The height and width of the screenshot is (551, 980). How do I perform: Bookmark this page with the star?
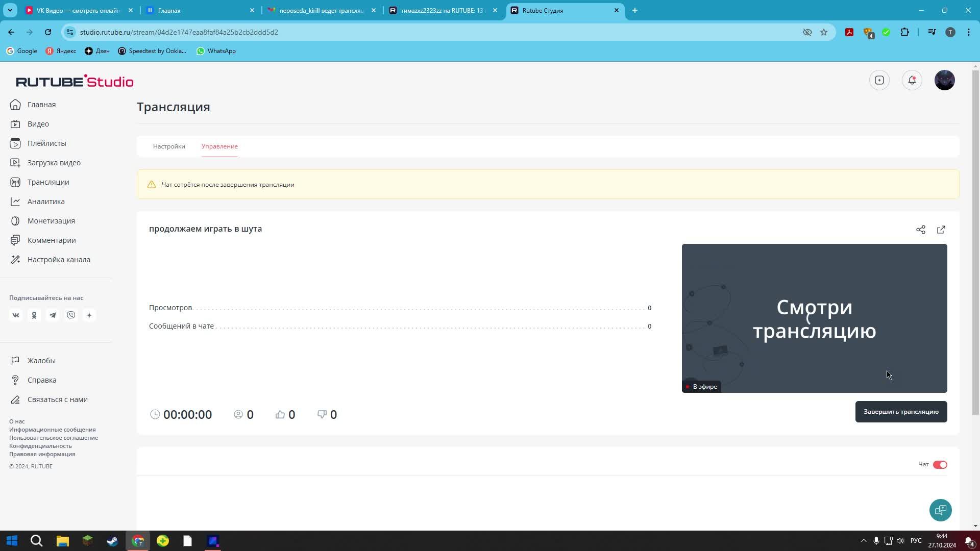tap(824, 32)
